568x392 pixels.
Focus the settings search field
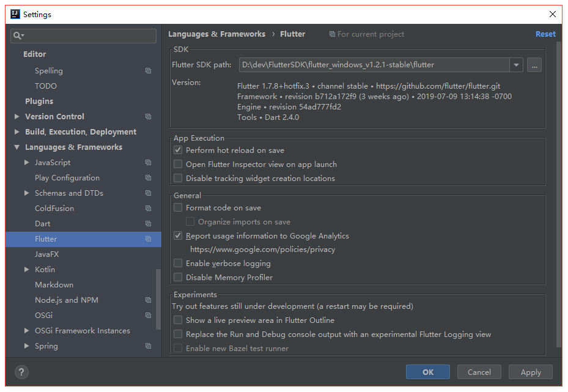[x=84, y=36]
